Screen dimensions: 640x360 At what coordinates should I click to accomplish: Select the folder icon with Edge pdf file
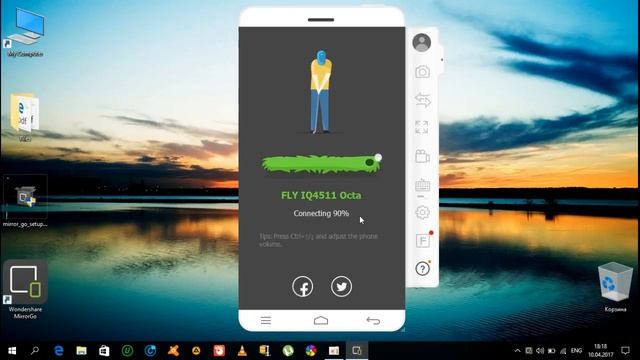tap(25, 117)
